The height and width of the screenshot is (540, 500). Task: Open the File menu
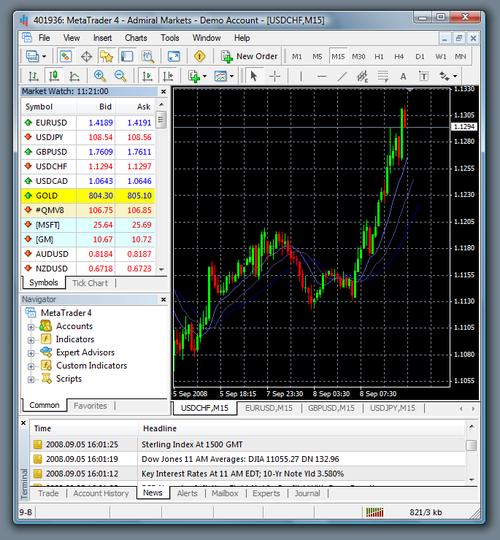[44, 38]
